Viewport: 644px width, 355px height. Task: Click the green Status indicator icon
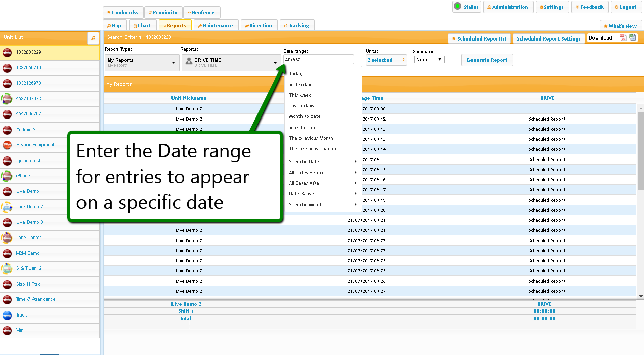457,7
